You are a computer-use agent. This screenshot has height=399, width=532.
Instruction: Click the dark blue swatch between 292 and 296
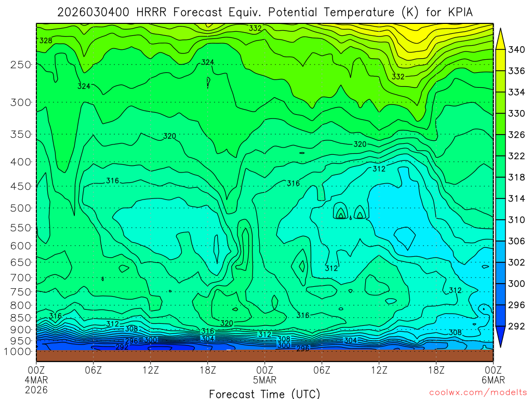coord(500,315)
